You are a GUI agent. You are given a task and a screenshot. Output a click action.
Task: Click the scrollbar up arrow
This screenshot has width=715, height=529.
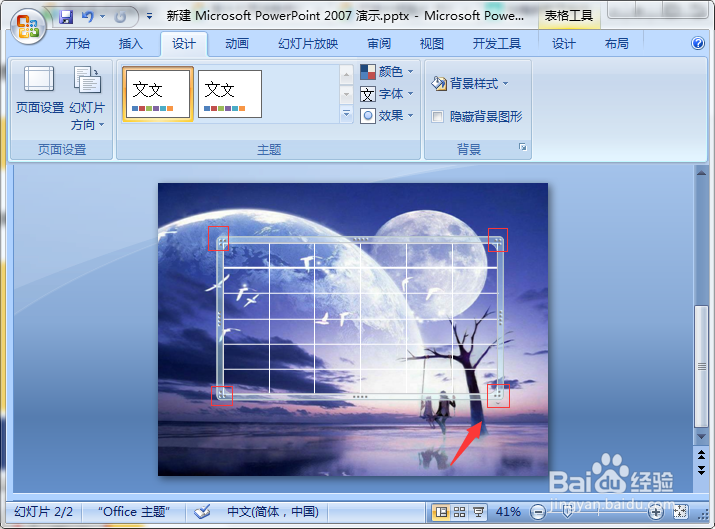tap(701, 173)
